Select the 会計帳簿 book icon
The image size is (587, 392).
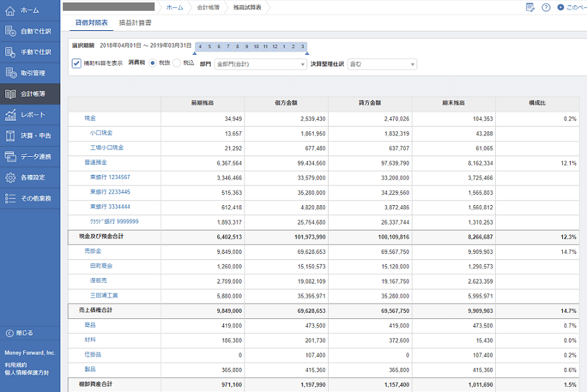point(10,94)
